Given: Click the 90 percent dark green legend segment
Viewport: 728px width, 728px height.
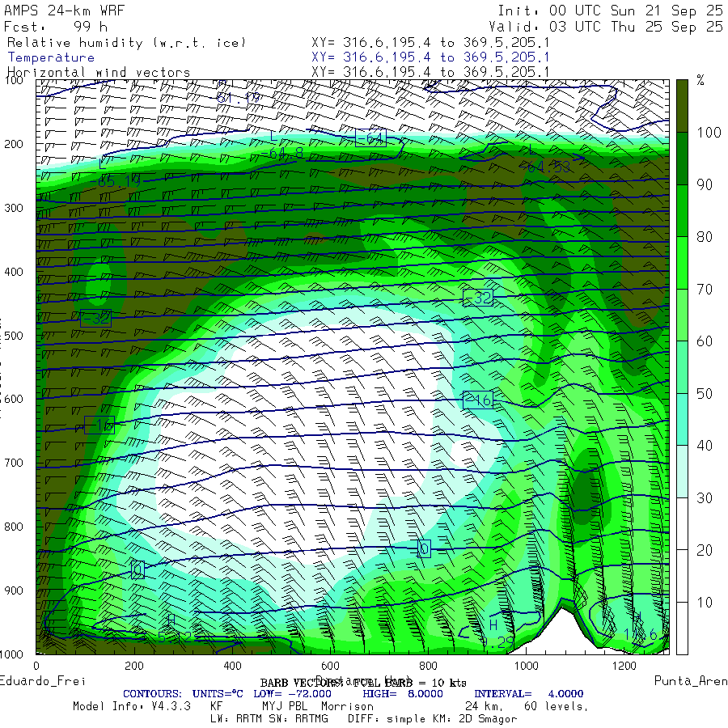Looking at the screenshot, I should pos(682,159).
